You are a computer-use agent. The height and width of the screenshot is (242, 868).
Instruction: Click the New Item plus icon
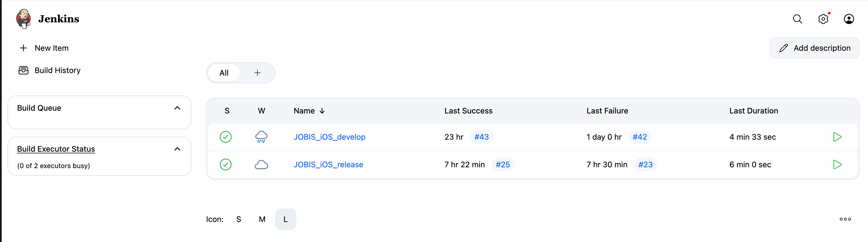(x=23, y=48)
